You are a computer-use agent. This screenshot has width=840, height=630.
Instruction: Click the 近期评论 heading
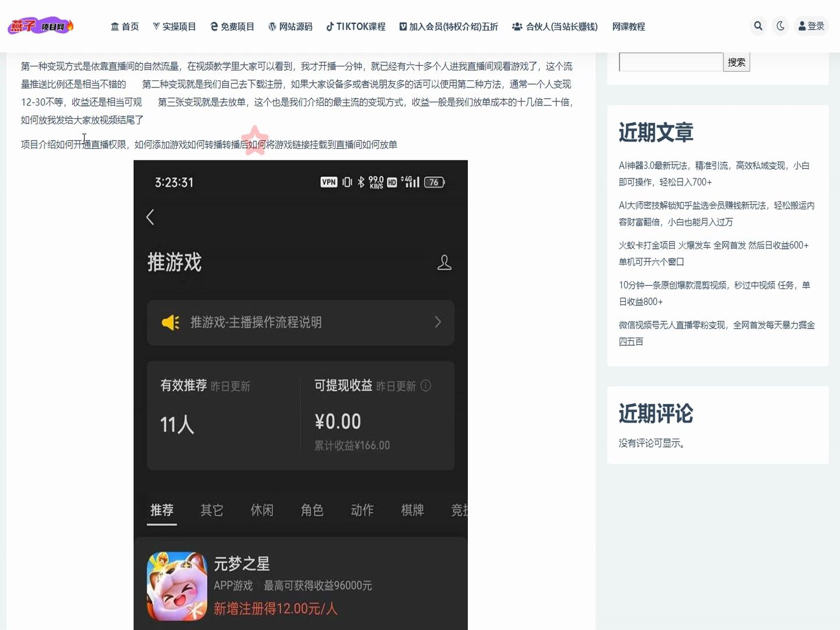(656, 414)
